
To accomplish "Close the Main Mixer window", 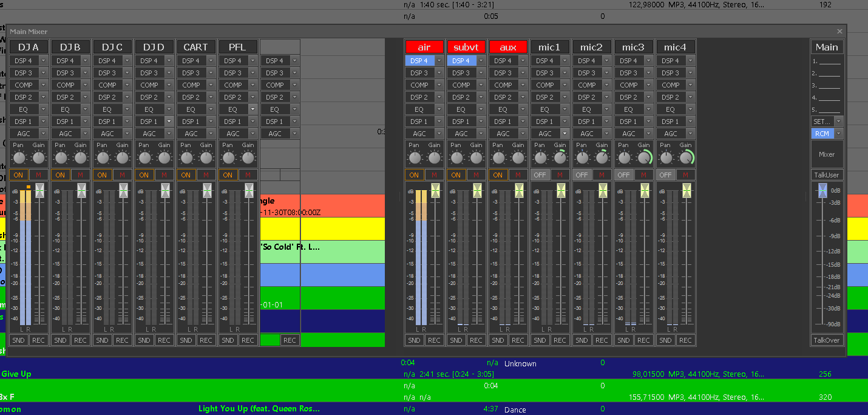I will 839,31.
